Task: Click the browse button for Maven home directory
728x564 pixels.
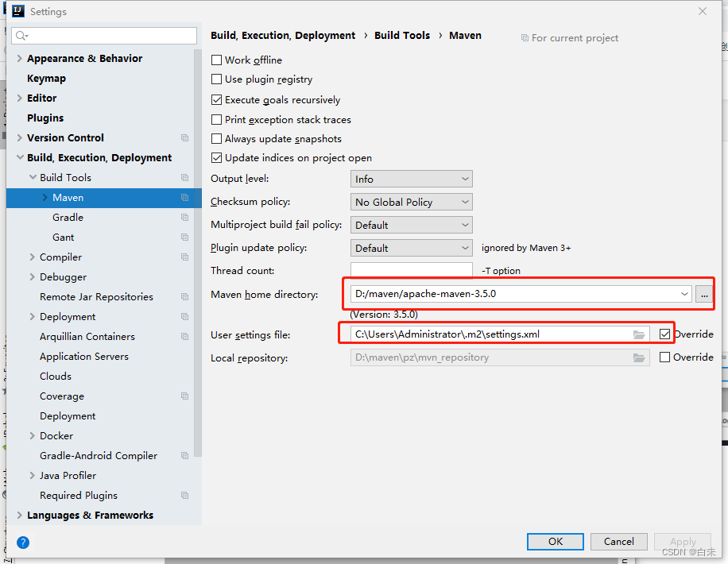Action: tap(703, 295)
